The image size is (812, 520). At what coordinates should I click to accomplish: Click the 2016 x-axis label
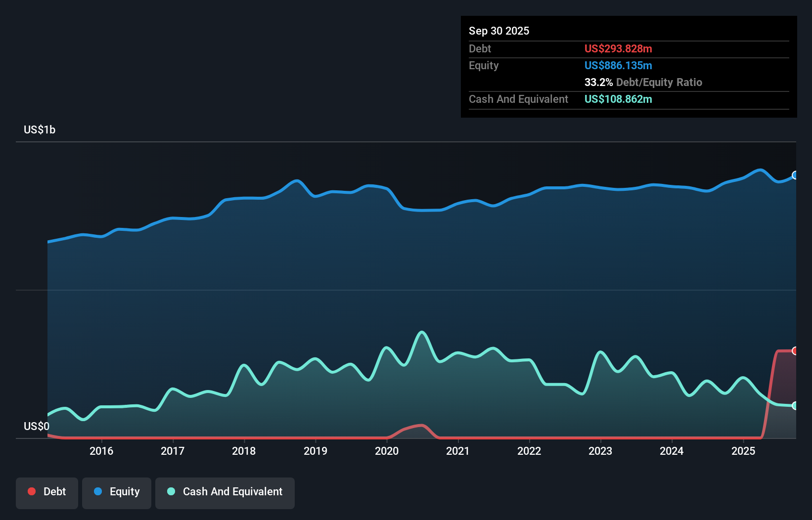coord(101,451)
